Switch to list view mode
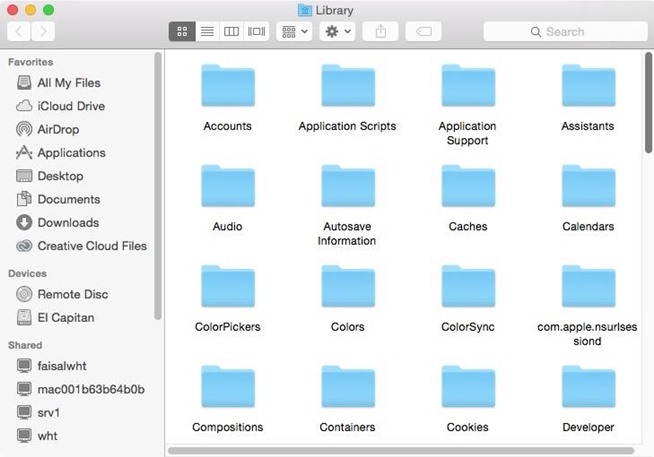The height and width of the screenshot is (457, 654). [x=207, y=32]
